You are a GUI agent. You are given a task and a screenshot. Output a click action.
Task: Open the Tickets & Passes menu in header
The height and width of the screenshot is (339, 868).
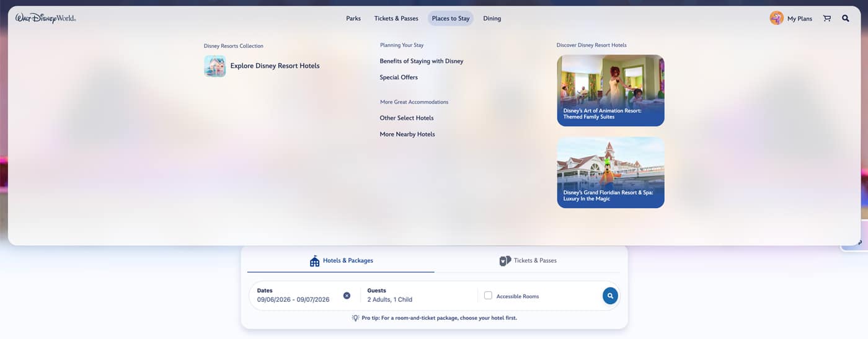coord(396,19)
